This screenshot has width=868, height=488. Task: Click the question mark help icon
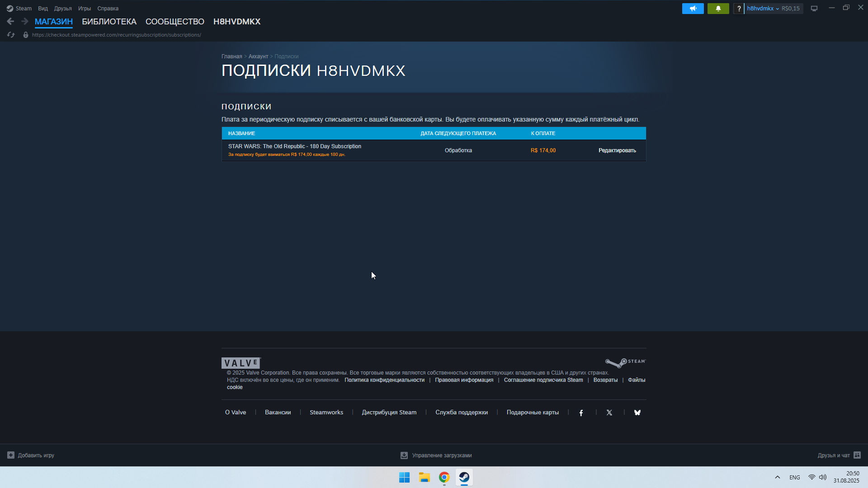coord(739,9)
